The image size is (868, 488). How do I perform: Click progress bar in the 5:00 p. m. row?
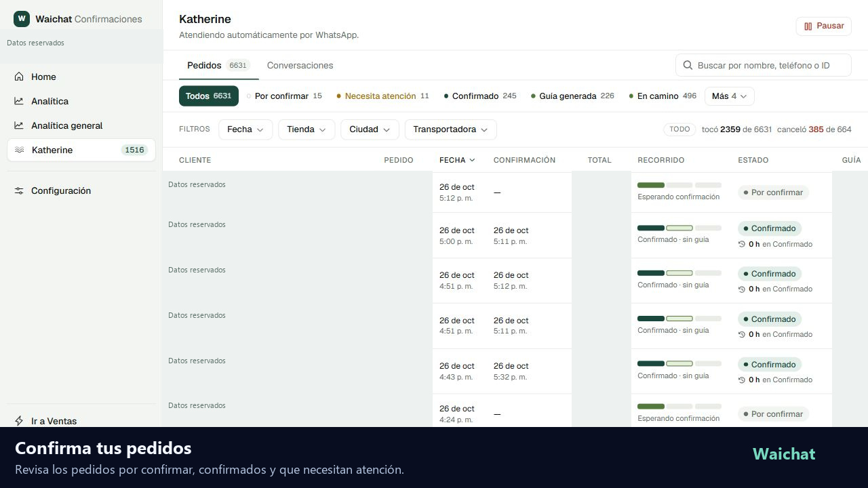click(x=679, y=228)
